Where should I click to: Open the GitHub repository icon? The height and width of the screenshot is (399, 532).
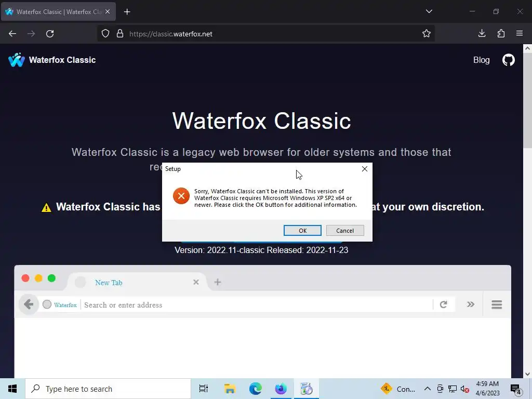click(x=508, y=60)
